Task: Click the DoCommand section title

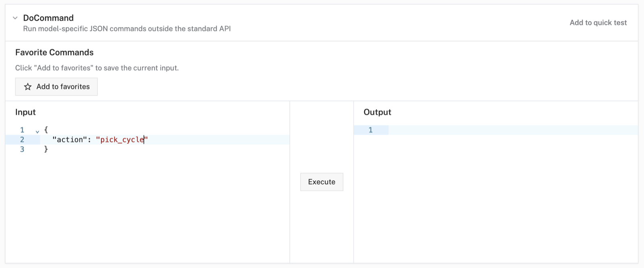Action: coord(48,18)
